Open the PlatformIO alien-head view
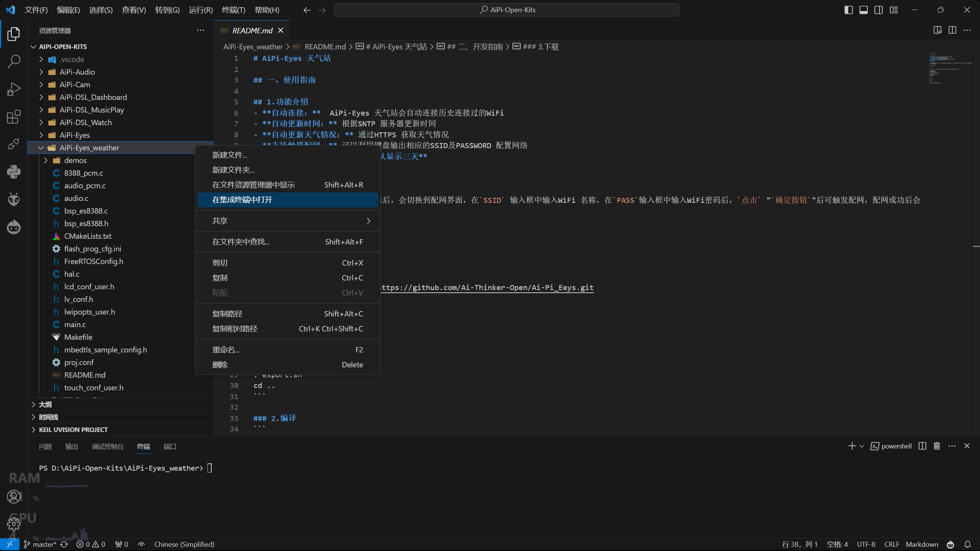The image size is (980, 551). tap(14, 199)
